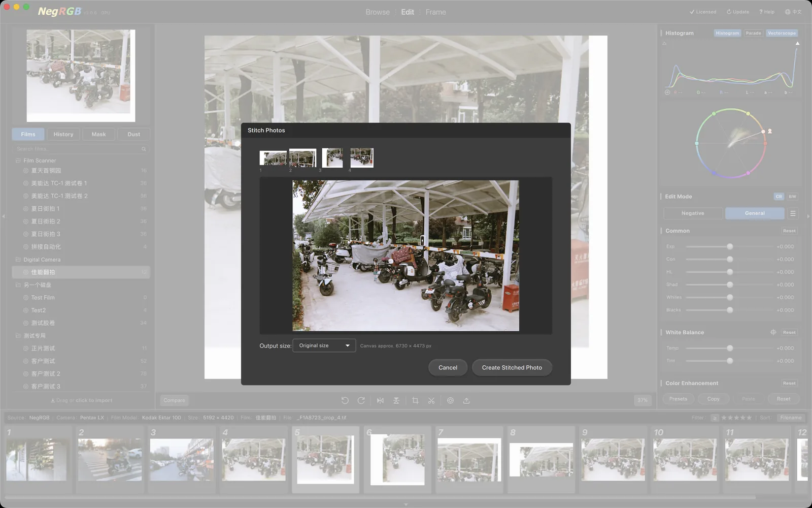Click the Compare button
The width and height of the screenshot is (812, 508).
click(174, 400)
